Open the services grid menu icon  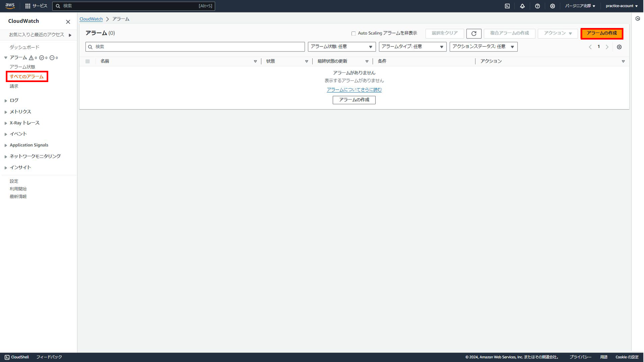pyautogui.click(x=28, y=6)
